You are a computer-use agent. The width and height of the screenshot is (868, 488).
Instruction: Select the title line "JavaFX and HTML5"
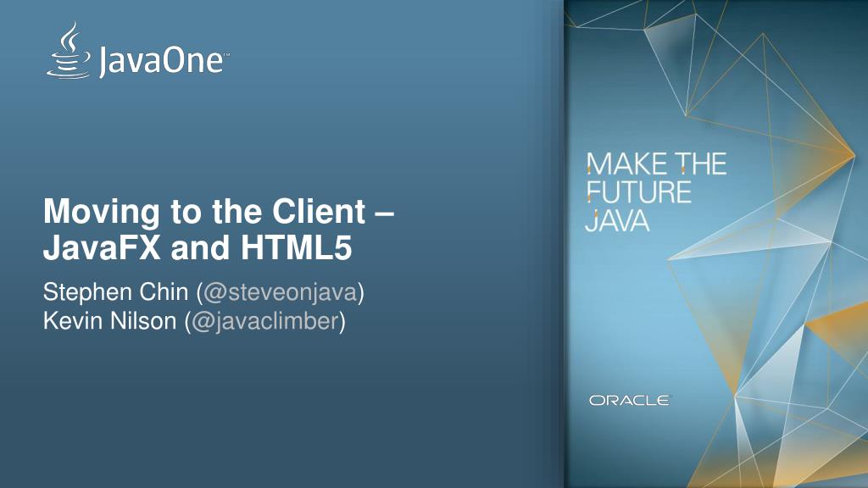(x=198, y=247)
